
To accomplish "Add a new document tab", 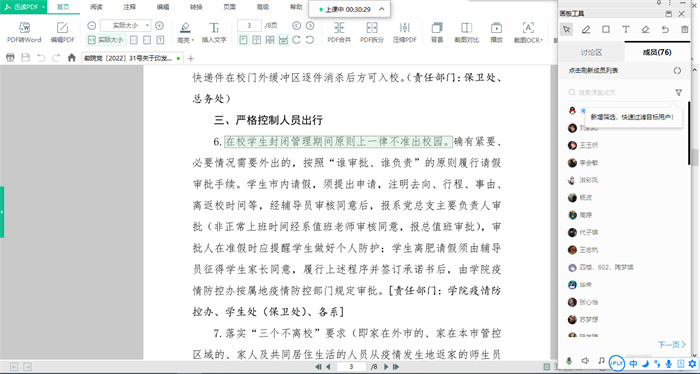I will click(191, 58).
